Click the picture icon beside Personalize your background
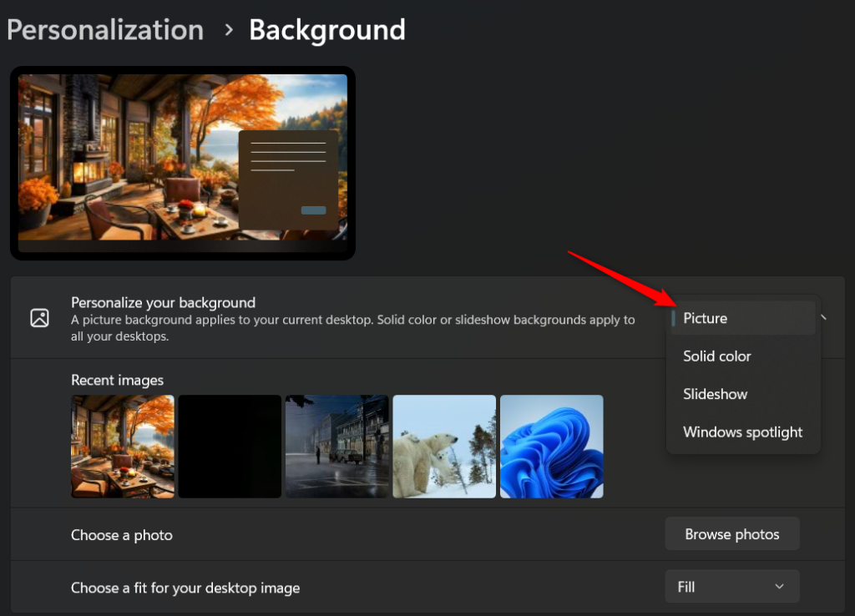Screen dimensions: 855x616 pyautogui.click(x=39, y=318)
